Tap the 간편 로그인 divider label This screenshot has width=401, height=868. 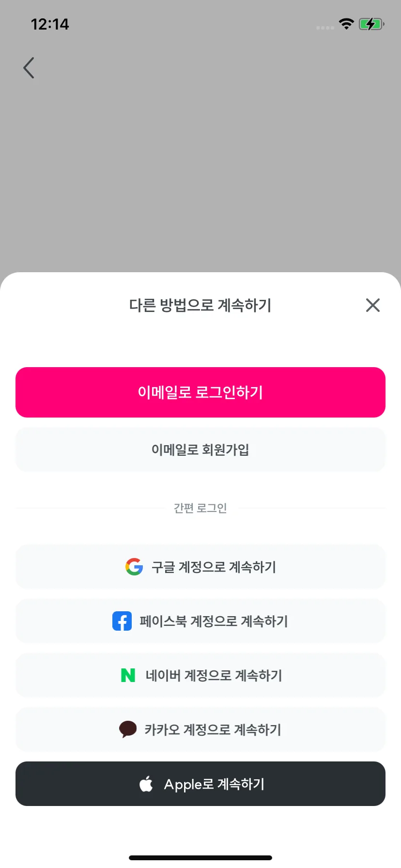[x=200, y=508]
